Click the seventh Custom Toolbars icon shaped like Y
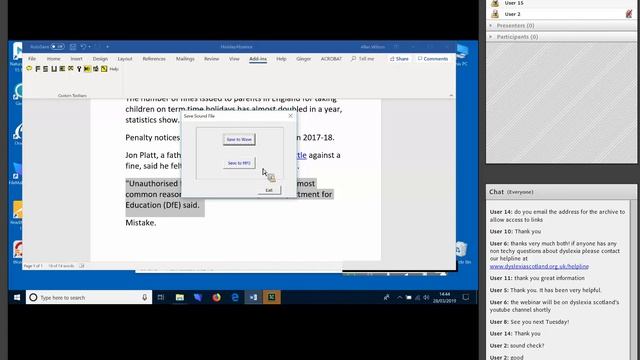The image size is (640, 360). coord(79,69)
